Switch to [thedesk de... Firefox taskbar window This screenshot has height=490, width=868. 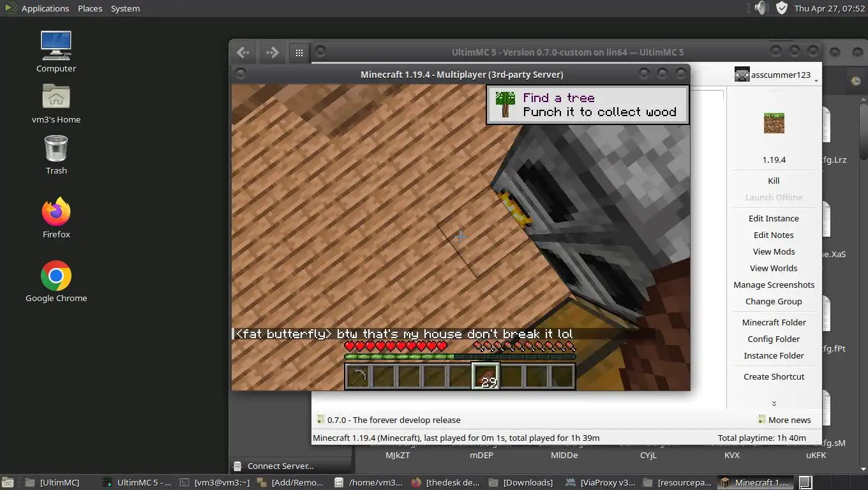pyautogui.click(x=447, y=482)
